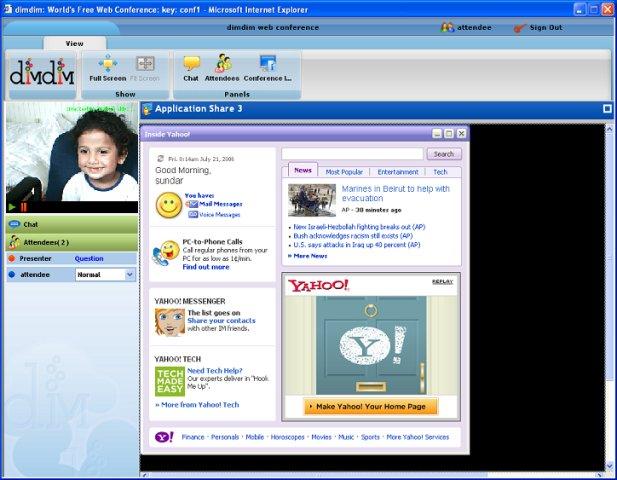617x480 pixels.
Task: Switch to the News tab
Action: [303, 170]
